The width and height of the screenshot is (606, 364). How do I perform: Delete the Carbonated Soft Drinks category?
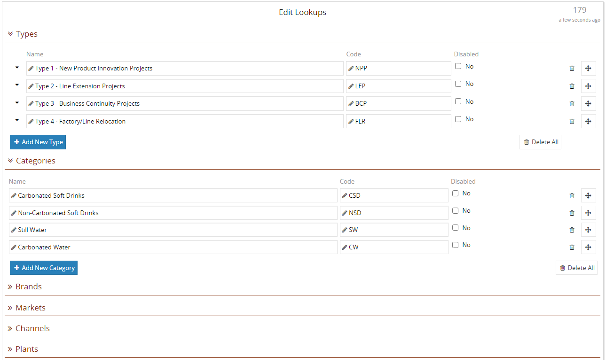coord(572,195)
